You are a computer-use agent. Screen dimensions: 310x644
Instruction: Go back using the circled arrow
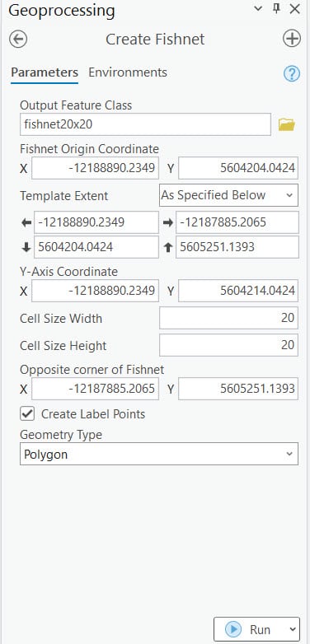18,40
